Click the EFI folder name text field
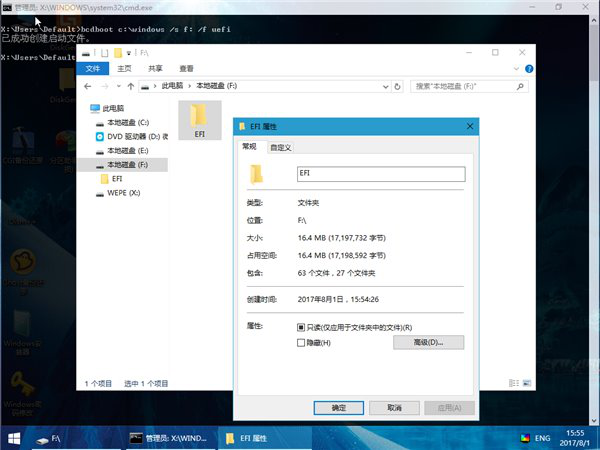600x450 pixels. click(x=380, y=173)
